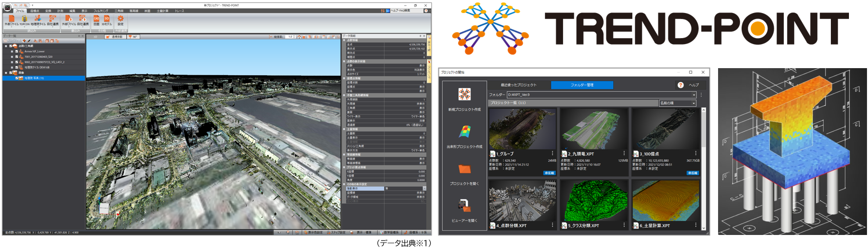The image size is (868, 250).
Task: Open the 最近使ったプロジェクト tab
Action: coord(518,85)
